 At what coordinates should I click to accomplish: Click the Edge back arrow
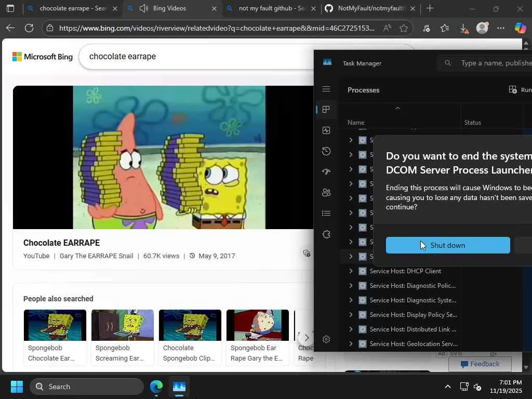click(x=10, y=28)
